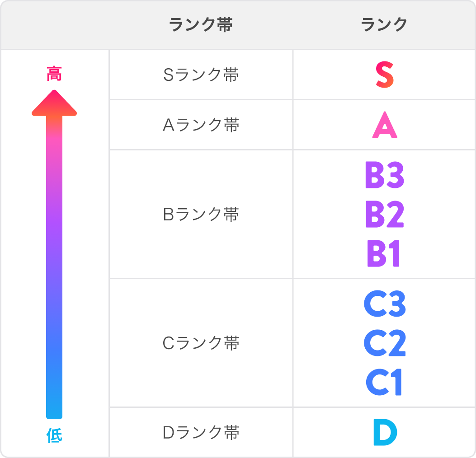Click the pink A rank icon
The image size is (476, 458).
384,125
